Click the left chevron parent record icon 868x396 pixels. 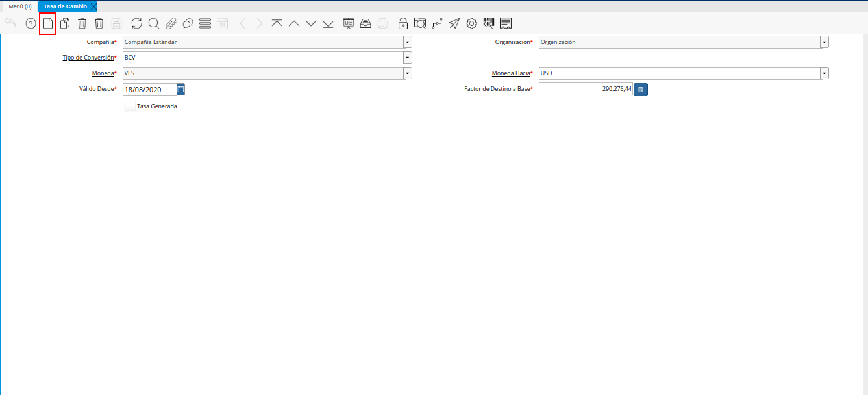tap(243, 24)
